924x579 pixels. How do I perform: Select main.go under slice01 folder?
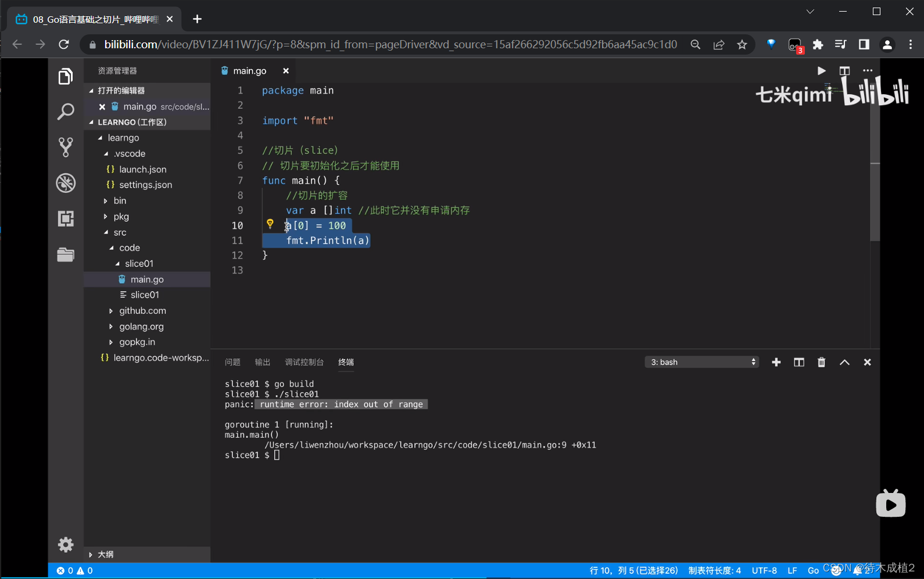pyautogui.click(x=147, y=279)
